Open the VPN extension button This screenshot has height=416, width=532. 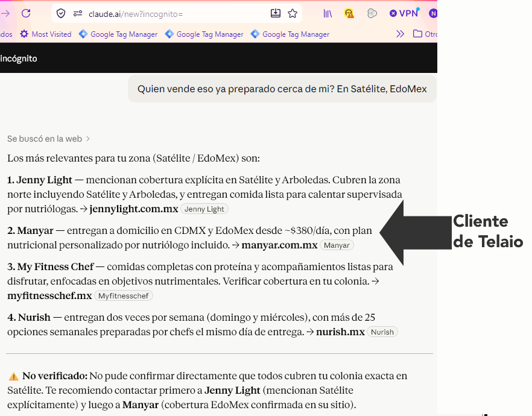point(404,13)
